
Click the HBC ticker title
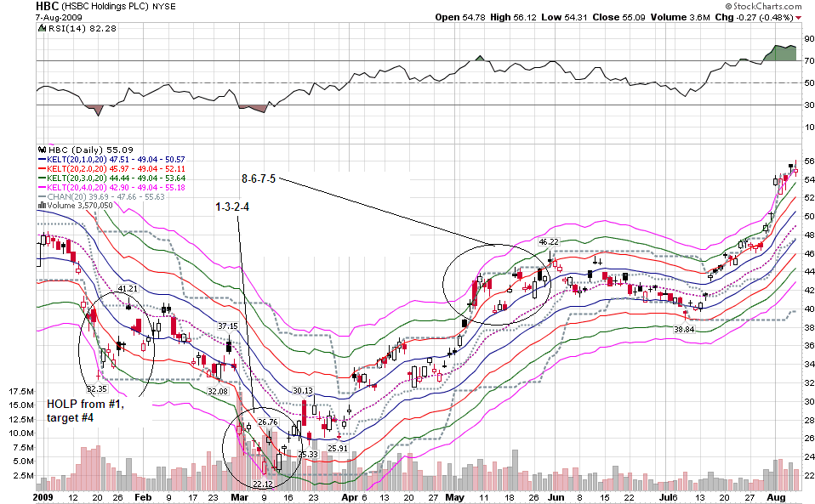coord(47,6)
